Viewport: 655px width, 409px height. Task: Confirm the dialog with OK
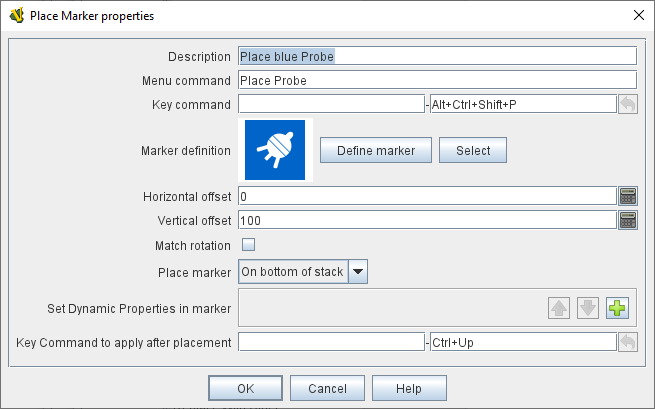click(245, 388)
